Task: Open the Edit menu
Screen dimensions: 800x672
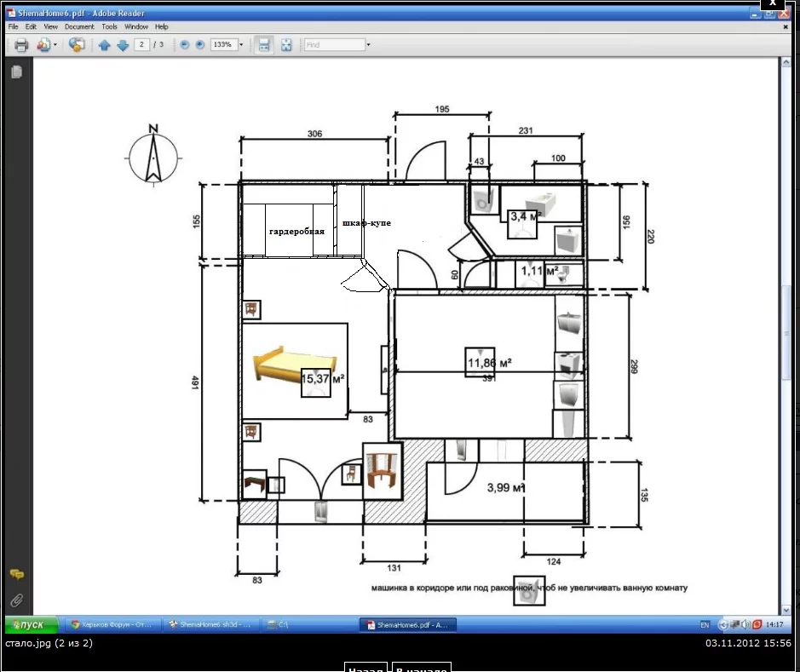Action: tap(31, 26)
